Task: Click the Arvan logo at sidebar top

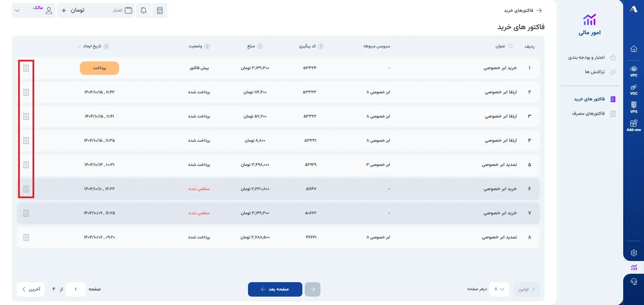Action: point(634,9)
